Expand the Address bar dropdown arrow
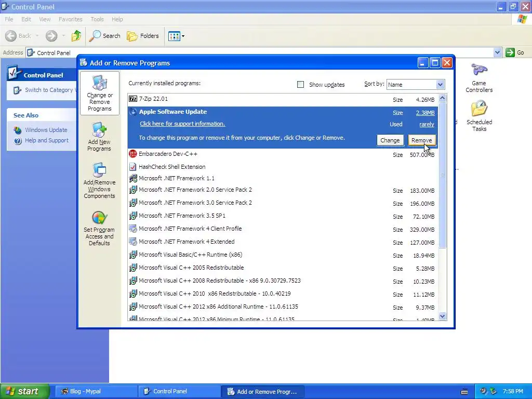This screenshot has height=399, width=532. point(497,52)
